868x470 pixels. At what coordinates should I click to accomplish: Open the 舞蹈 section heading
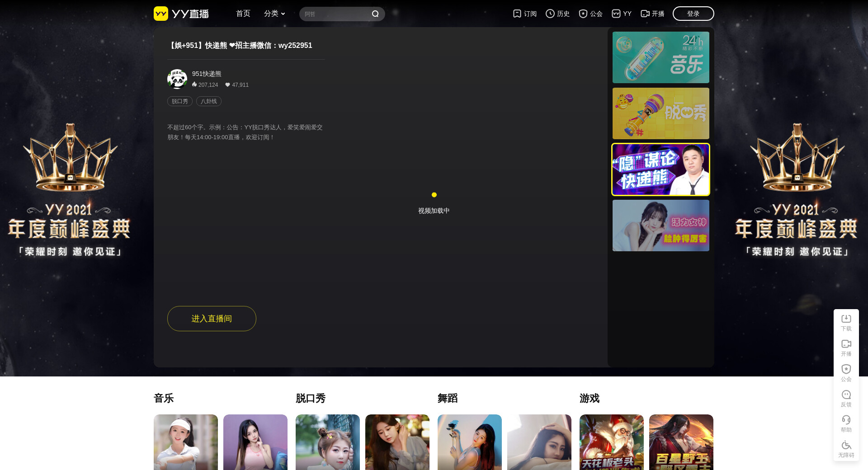click(448, 398)
